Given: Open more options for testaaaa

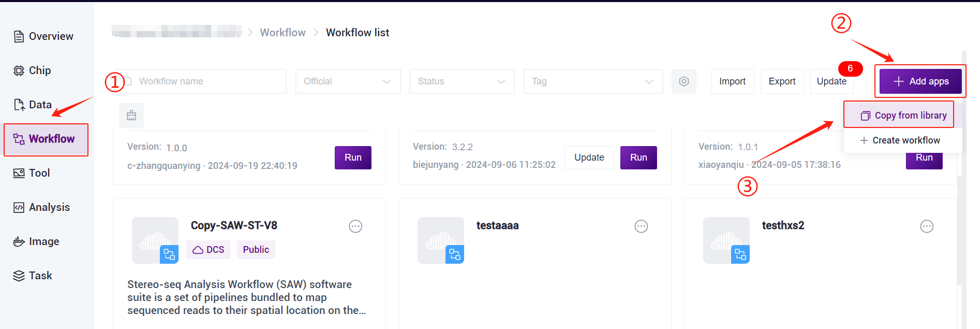Looking at the screenshot, I should tap(641, 226).
